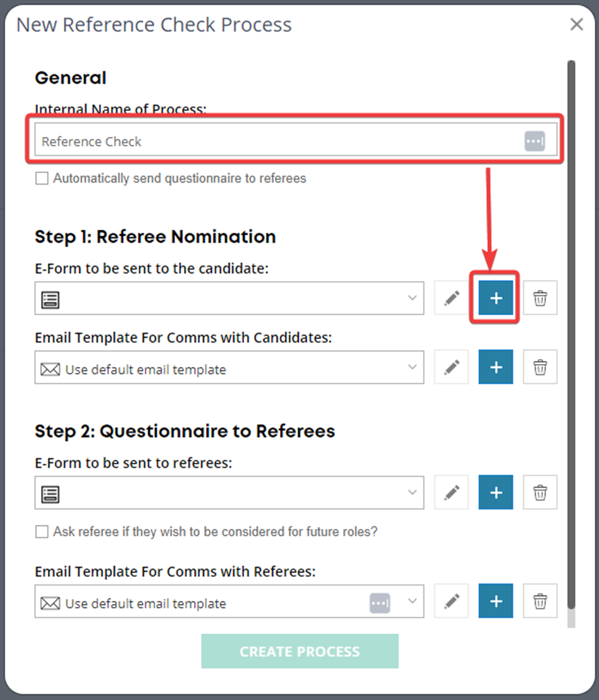Click the edit pencil beside candidate E-Form dropdown
The image size is (599, 700).
451,298
